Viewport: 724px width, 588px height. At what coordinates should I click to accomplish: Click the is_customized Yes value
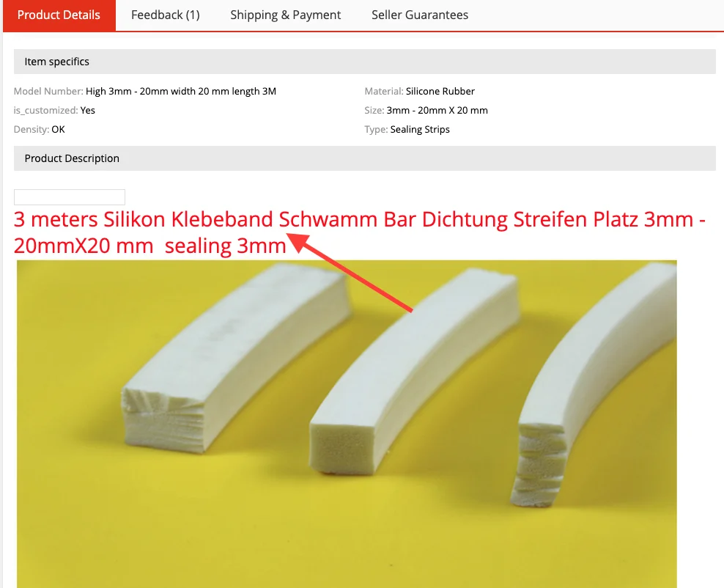click(88, 111)
